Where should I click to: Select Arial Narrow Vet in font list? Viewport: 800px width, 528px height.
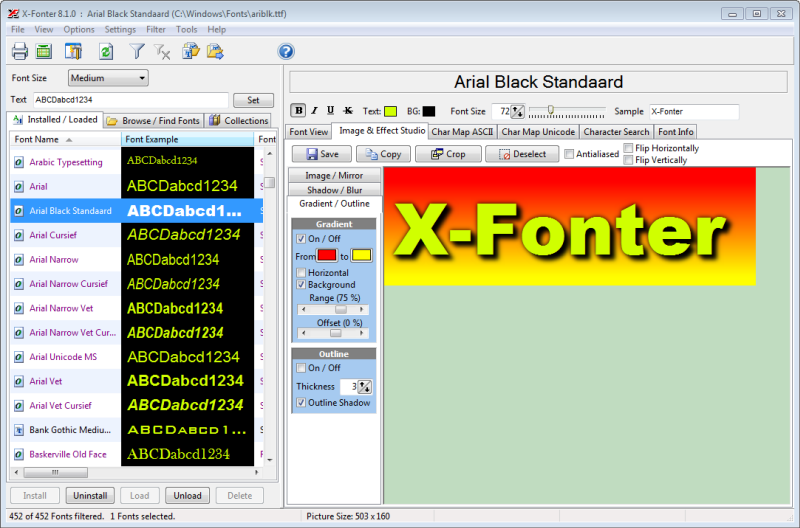[x=61, y=308]
